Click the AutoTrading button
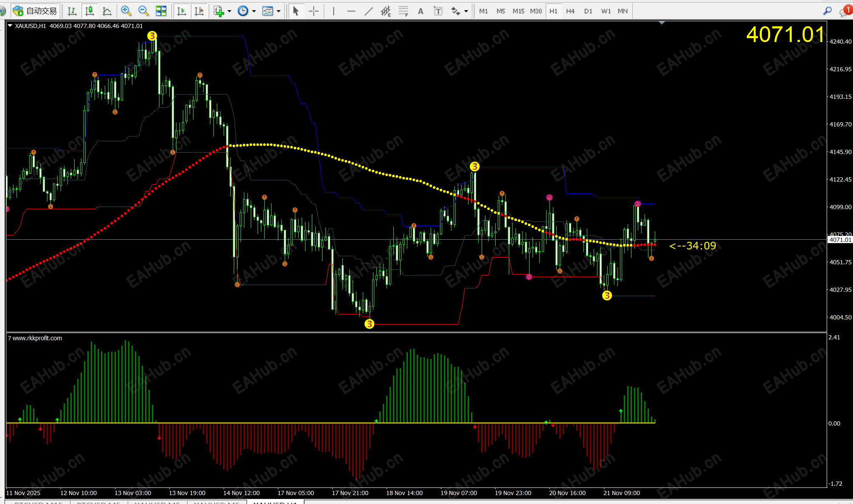The width and height of the screenshot is (853, 504). pos(36,11)
